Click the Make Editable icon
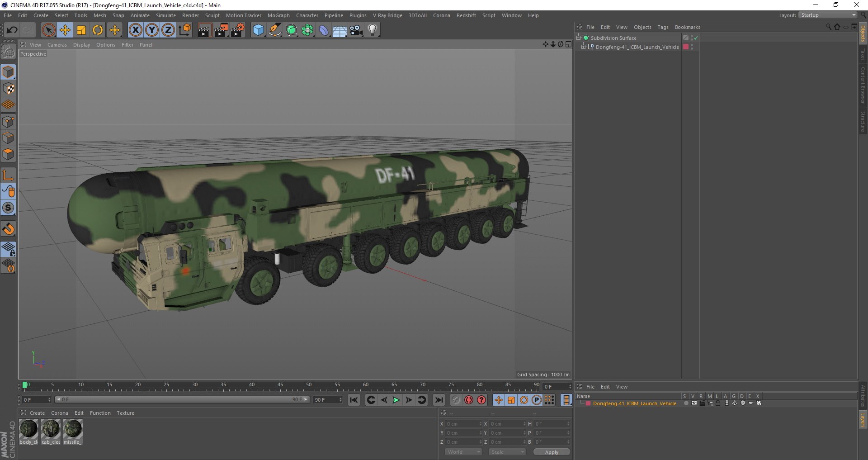The height and width of the screenshot is (460, 868). coord(8,52)
